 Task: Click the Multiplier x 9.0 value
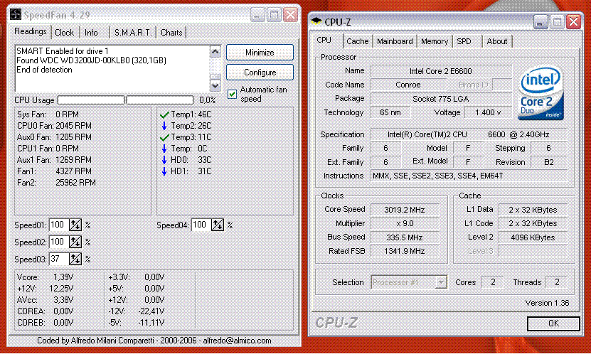click(405, 223)
